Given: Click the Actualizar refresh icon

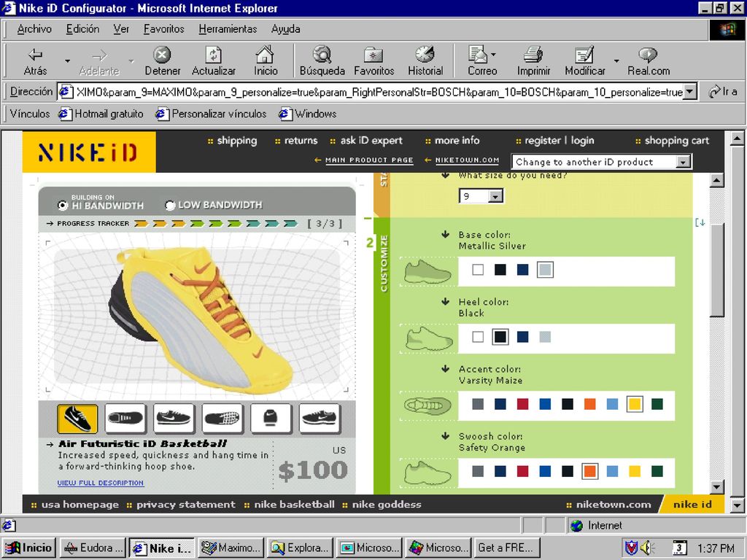Looking at the screenshot, I should 213,54.
